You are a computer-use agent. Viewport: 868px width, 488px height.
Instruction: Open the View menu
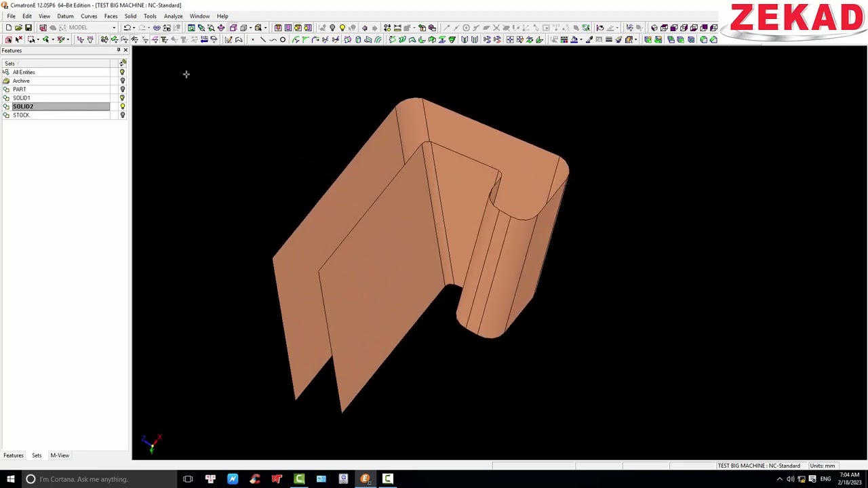[x=44, y=16]
